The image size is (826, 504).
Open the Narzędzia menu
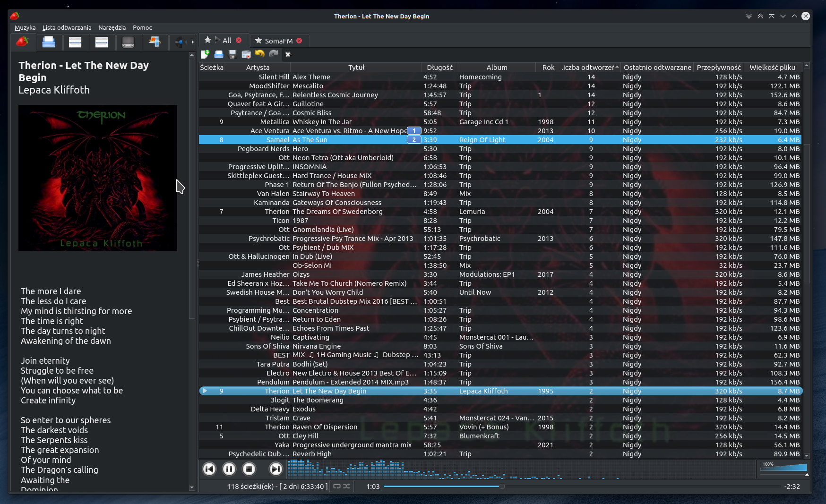[x=112, y=27]
